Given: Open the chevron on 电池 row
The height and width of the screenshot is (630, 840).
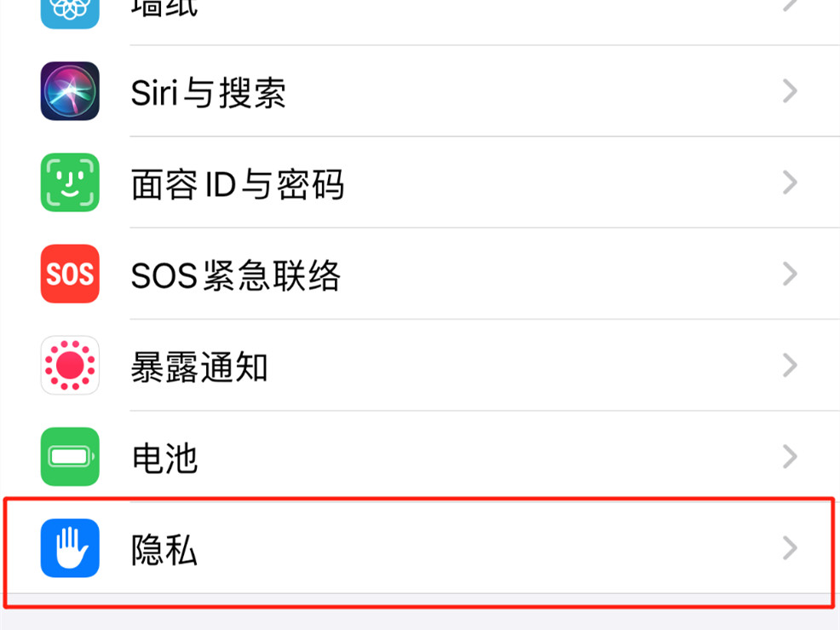Looking at the screenshot, I should coord(791,457).
